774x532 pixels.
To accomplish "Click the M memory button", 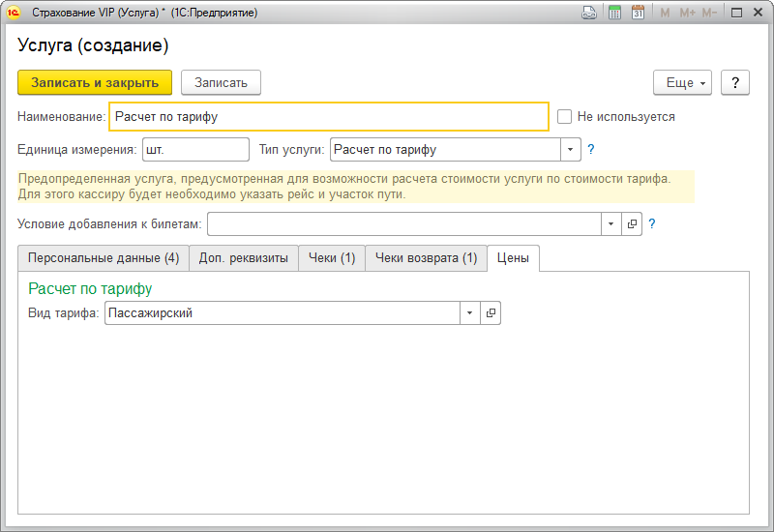I will click(x=665, y=13).
